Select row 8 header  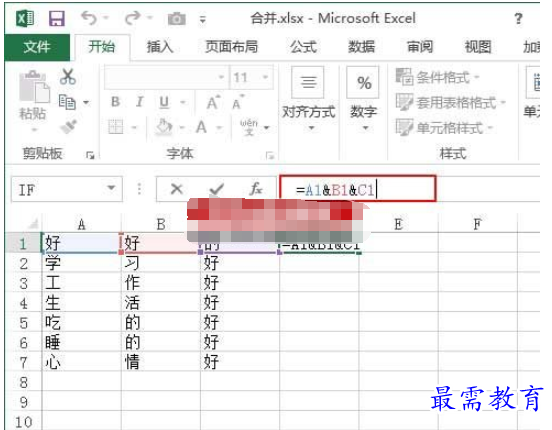click(x=23, y=382)
